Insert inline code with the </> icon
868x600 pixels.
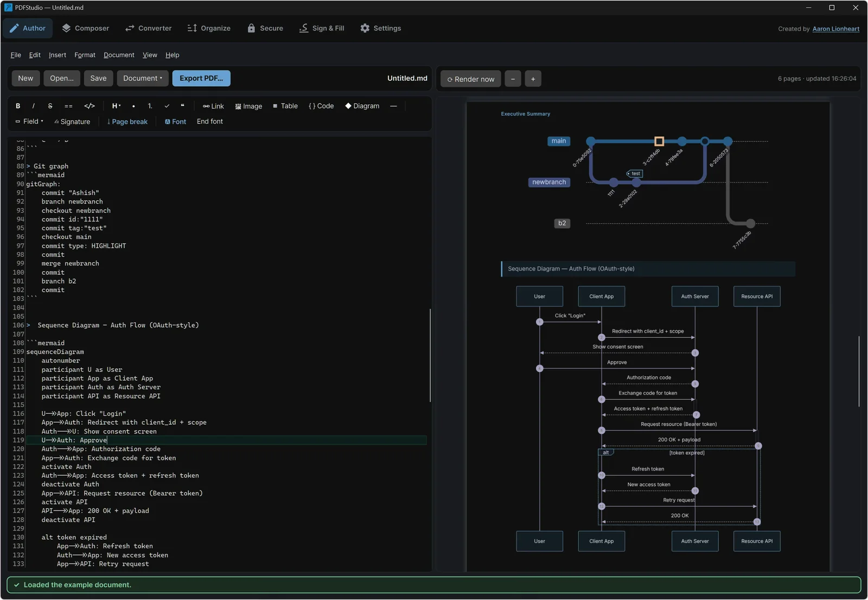pos(90,106)
